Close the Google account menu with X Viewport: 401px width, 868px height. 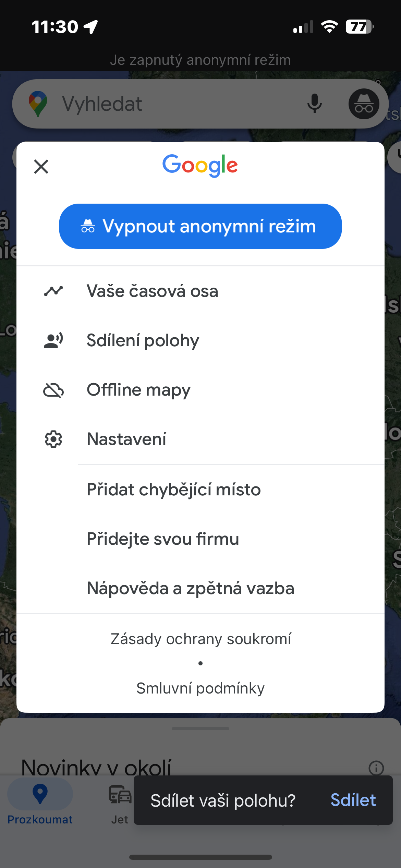41,167
